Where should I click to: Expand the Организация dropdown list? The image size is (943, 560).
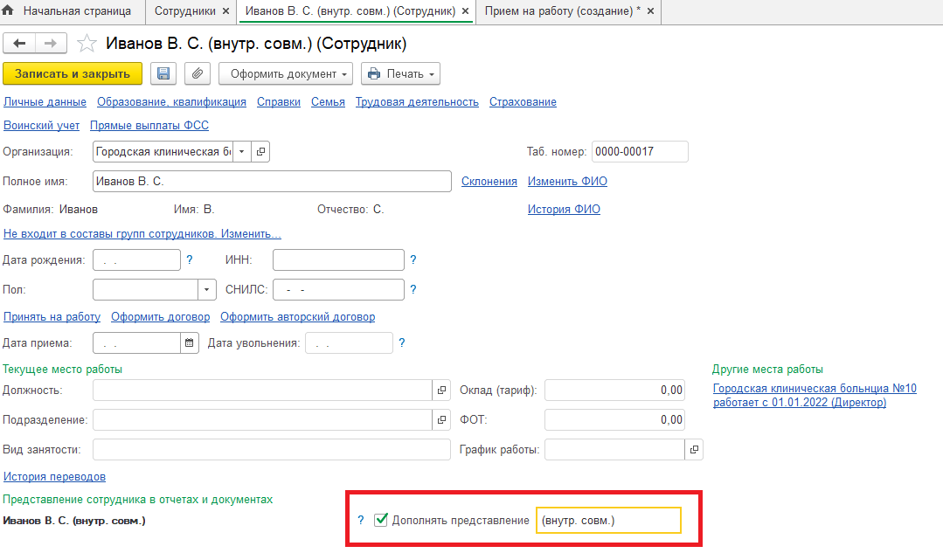pos(242,152)
